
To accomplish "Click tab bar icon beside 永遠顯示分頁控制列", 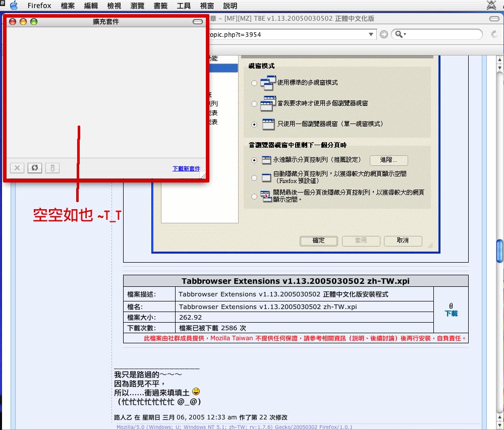I will tap(266, 160).
